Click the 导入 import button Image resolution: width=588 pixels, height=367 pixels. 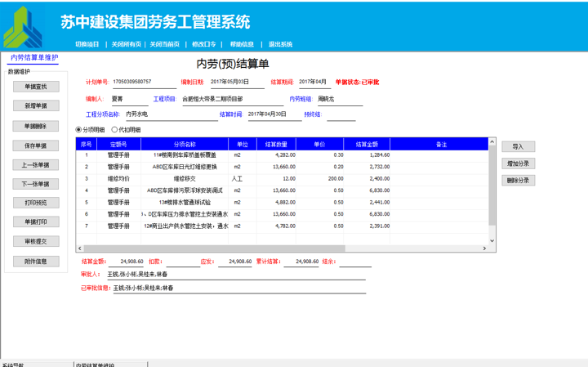point(519,147)
